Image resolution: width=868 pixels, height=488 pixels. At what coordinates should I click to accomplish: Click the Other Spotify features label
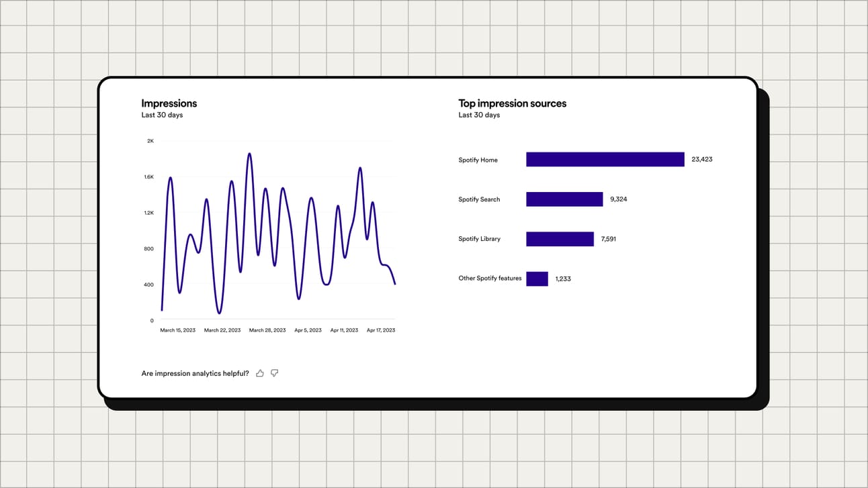[x=490, y=278]
